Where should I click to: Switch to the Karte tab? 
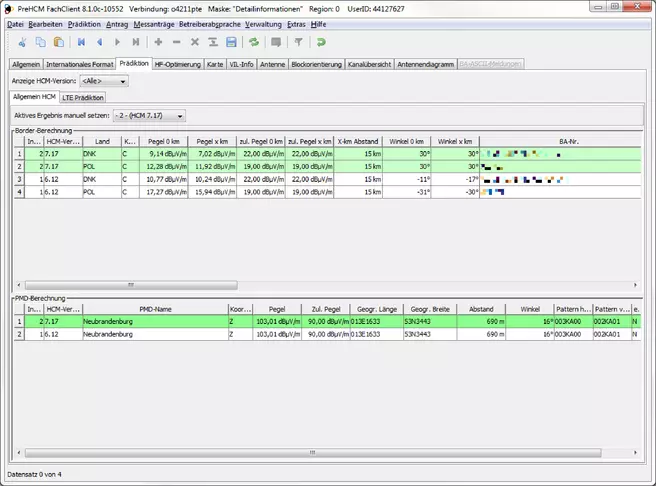(215, 64)
